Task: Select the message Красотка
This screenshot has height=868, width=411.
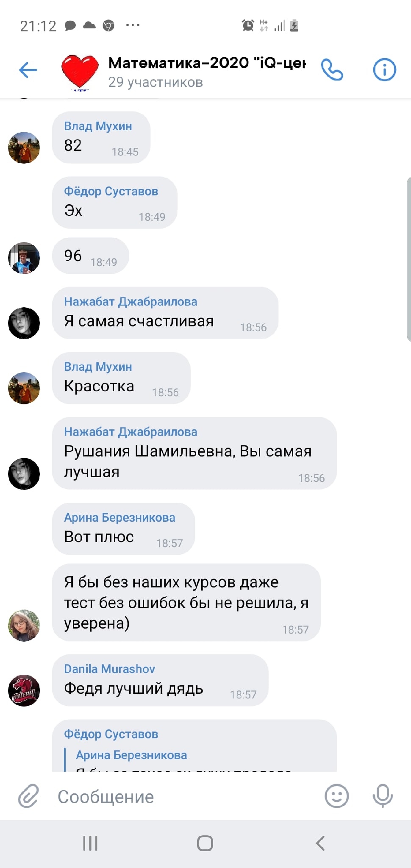Action: (x=121, y=378)
